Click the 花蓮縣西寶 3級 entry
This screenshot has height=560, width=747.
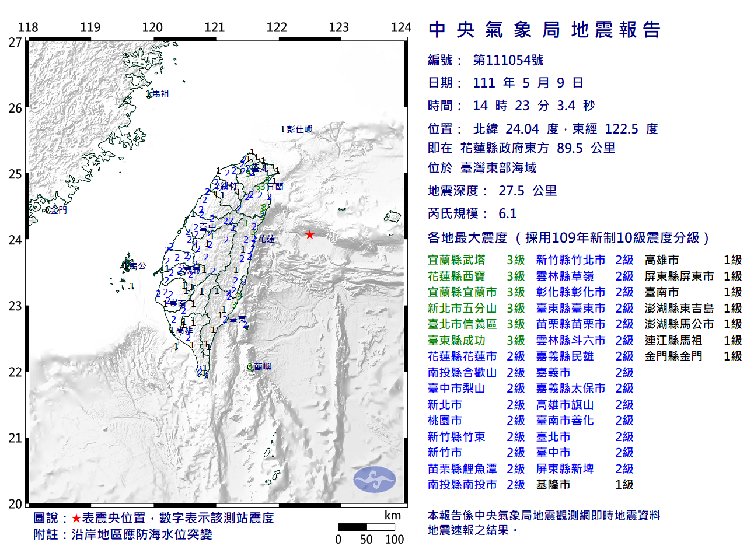[x=476, y=276]
